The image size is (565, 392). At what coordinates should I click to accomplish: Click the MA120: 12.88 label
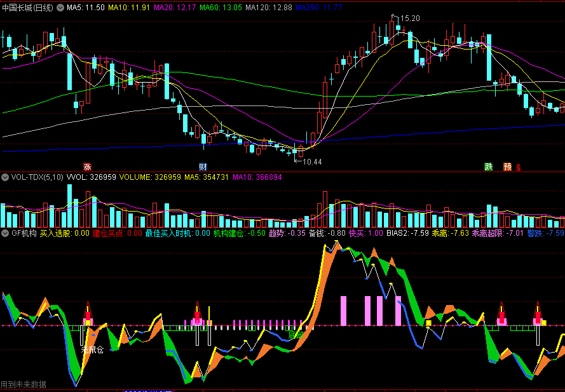[x=268, y=8]
